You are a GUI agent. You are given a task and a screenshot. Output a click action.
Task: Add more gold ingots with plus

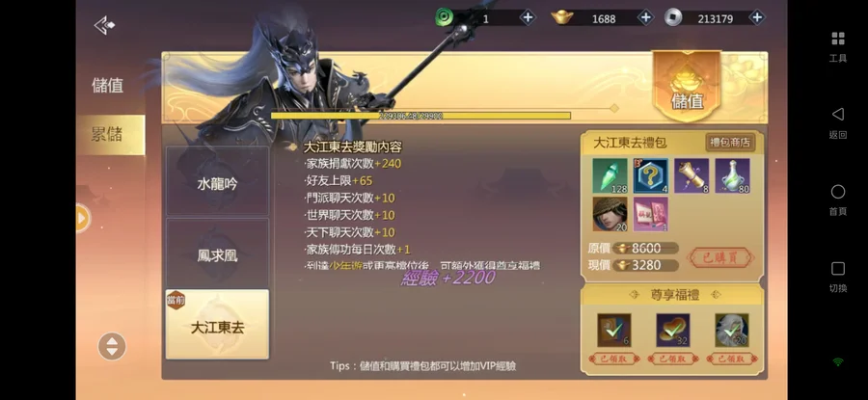[645, 17]
